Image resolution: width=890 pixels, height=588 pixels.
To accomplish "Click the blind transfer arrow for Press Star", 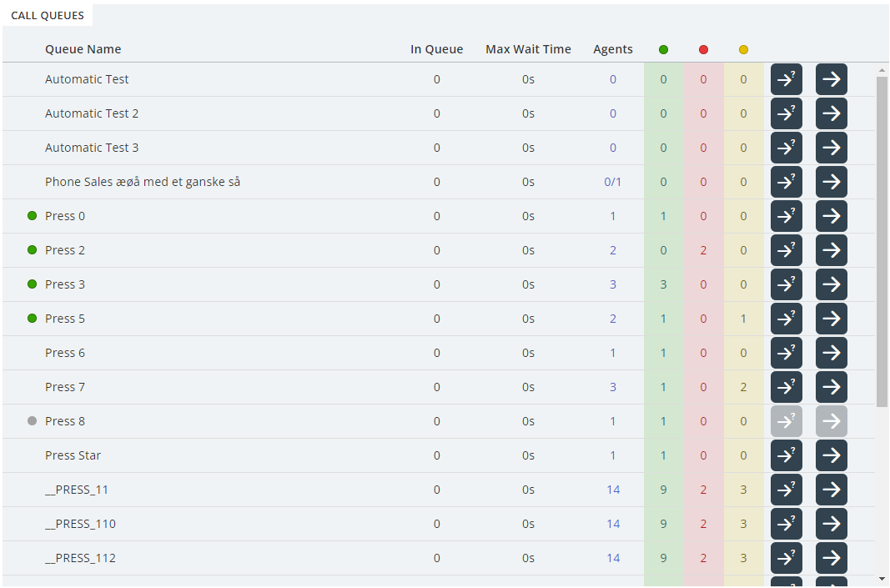I will pyautogui.click(x=831, y=455).
